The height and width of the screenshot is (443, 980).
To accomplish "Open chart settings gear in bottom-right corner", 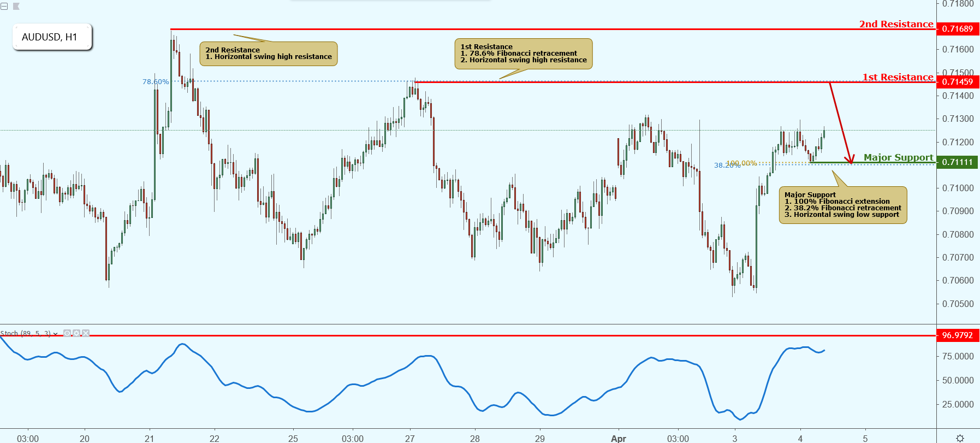I will pos(960,438).
